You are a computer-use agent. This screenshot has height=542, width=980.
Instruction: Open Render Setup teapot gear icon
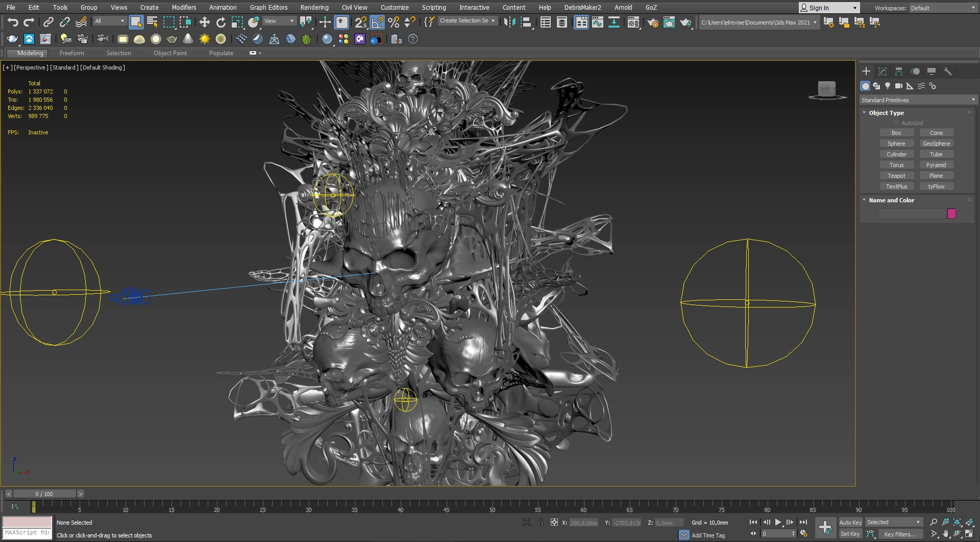click(652, 22)
